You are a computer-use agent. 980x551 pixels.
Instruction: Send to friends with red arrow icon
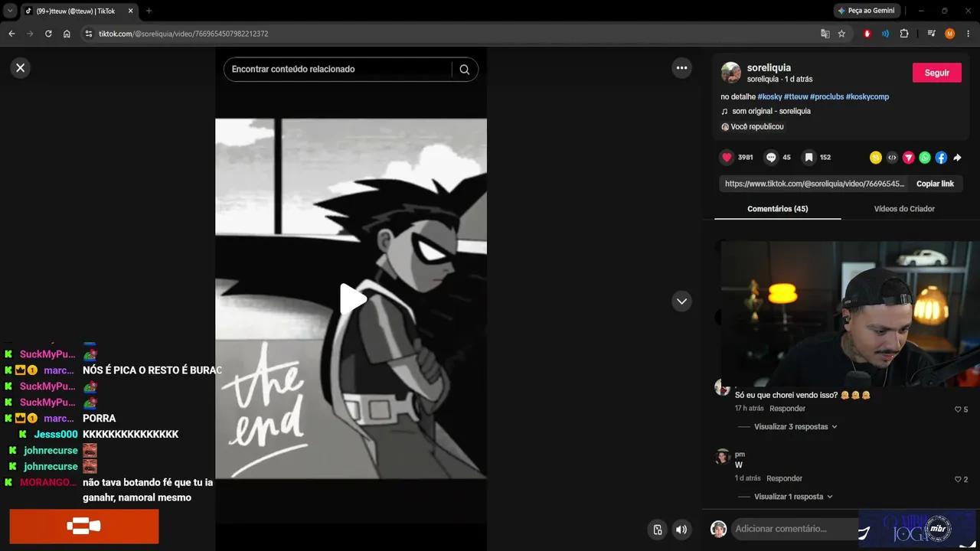coord(908,158)
